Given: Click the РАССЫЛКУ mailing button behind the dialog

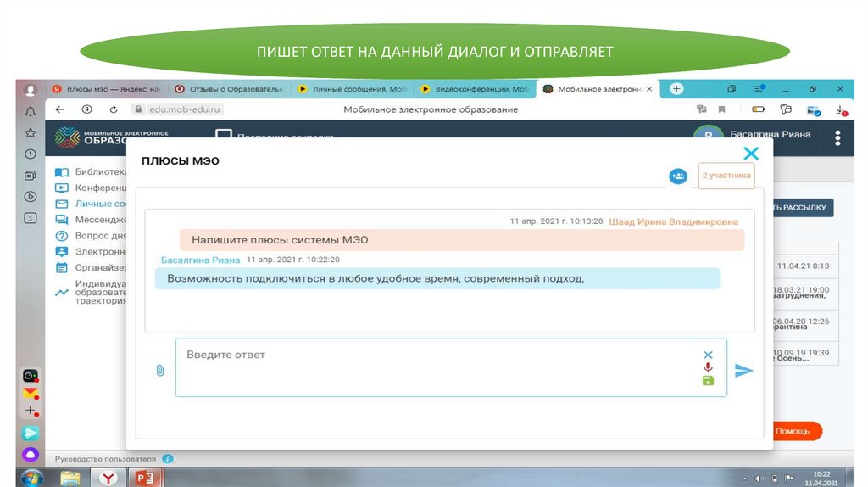Looking at the screenshot, I should click(x=803, y=208).
